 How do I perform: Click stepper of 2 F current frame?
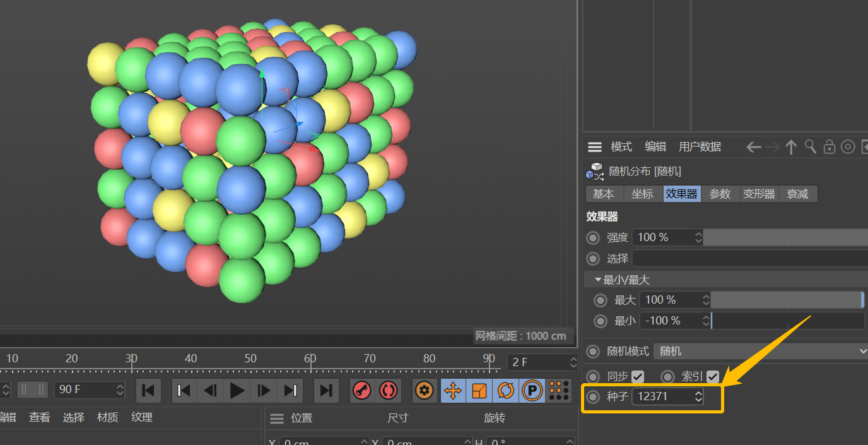click(573, 362)
